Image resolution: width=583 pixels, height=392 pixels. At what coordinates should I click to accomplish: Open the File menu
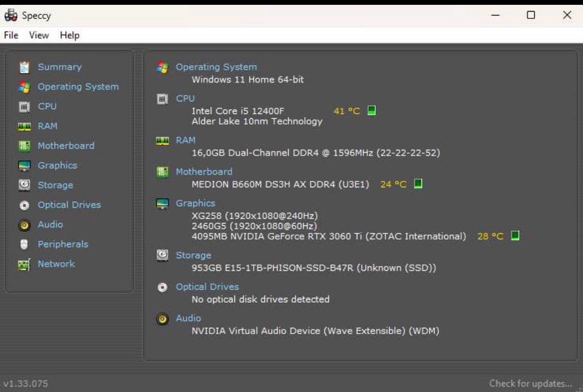(11, 35)
